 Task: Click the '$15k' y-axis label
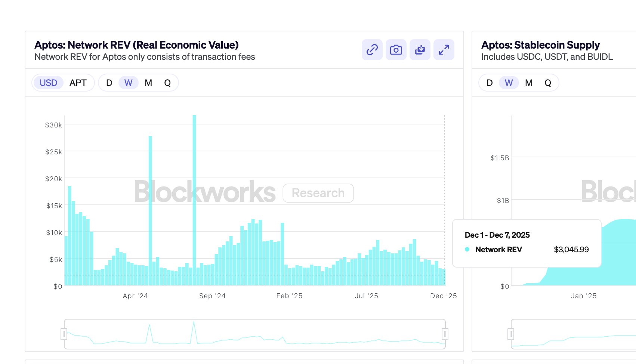coord(54,206)
